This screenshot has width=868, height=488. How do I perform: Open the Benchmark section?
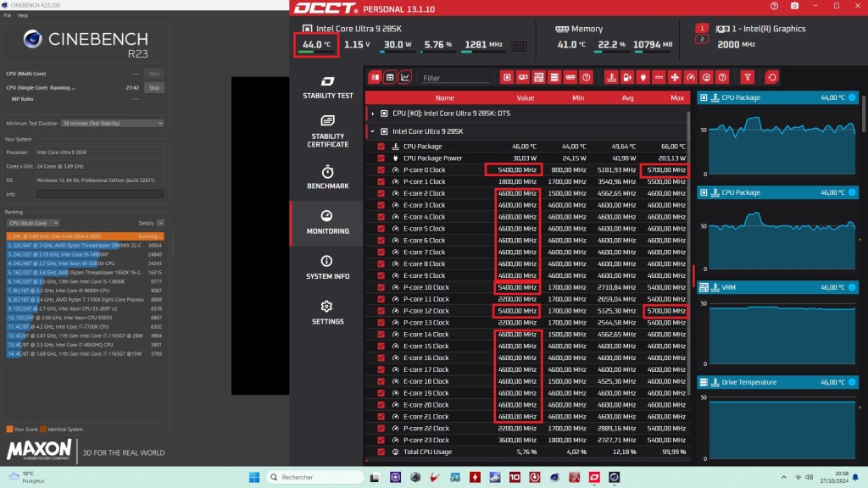[328, 177]
